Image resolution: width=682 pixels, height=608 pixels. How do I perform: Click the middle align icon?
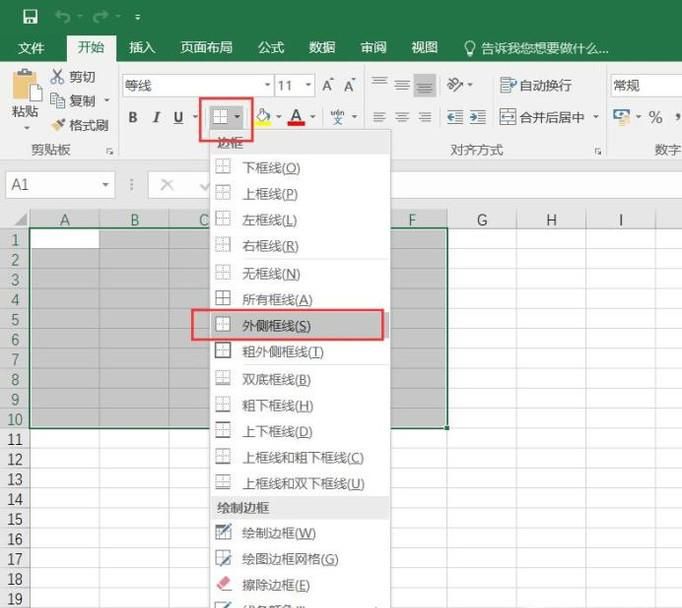402,85
